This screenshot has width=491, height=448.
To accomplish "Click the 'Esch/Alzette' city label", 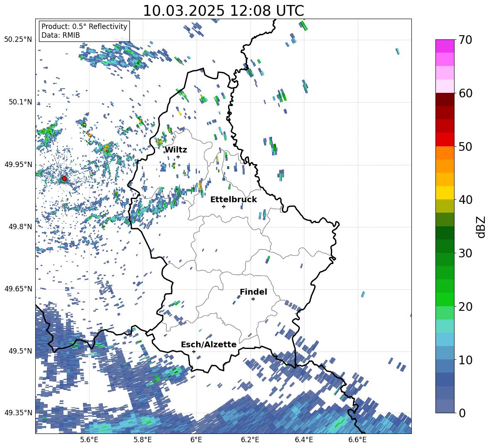I will click(x=209, y=344).
